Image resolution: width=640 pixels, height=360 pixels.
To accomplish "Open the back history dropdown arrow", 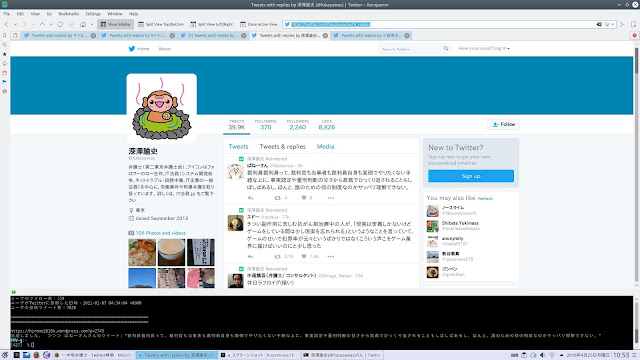I will click(x=15, y=24).
